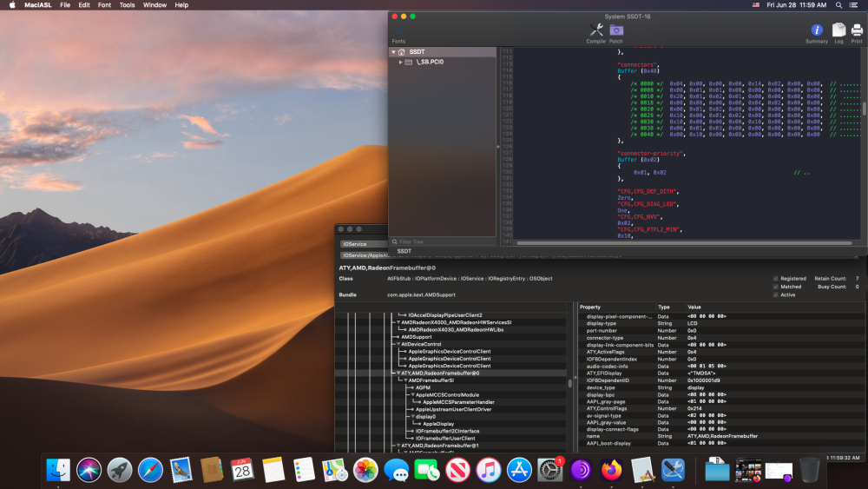The image size is (868, 489).
Task: Collapse ATY,AMD,RadeonFramebuffer@0 node
Action: [398, 373]
